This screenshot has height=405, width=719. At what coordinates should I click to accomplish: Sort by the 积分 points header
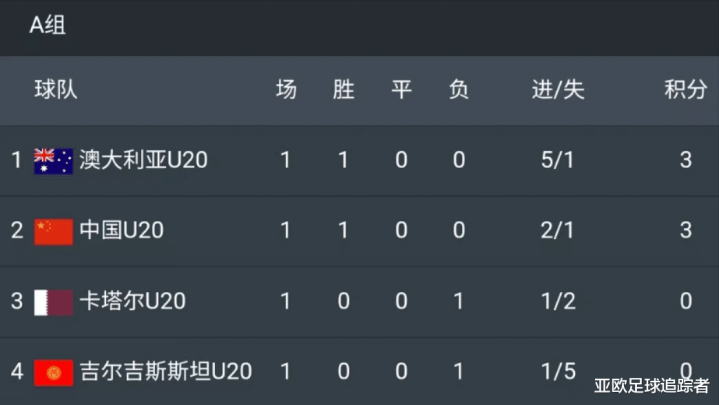coord(686,89)
